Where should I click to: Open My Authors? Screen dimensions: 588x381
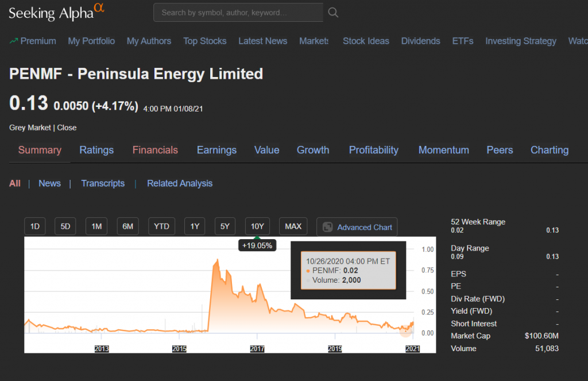[x=149, y=41]
